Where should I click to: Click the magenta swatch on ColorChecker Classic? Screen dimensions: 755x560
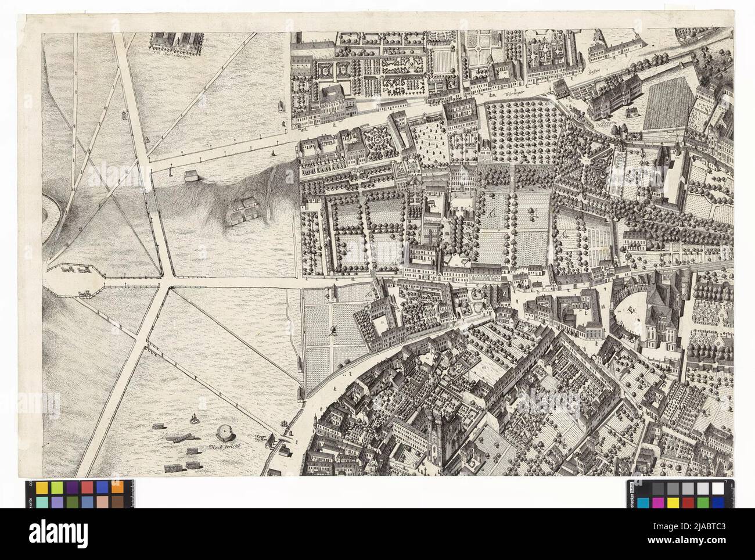click(x=658, y=503)
